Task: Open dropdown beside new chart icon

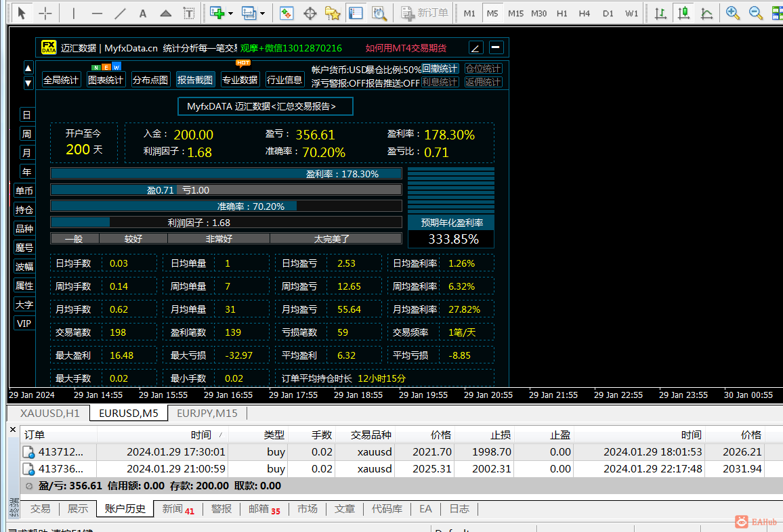Action: coord(231,14)
